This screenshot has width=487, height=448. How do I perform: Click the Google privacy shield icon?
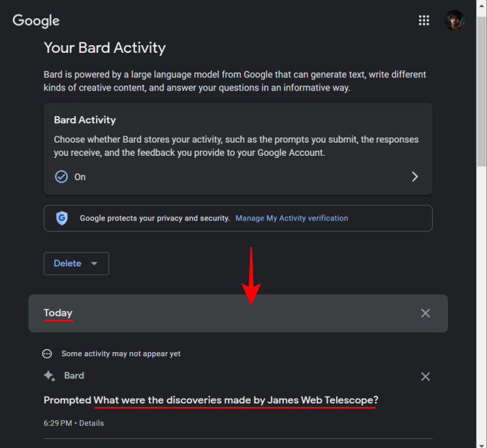(x=62, y=218)
